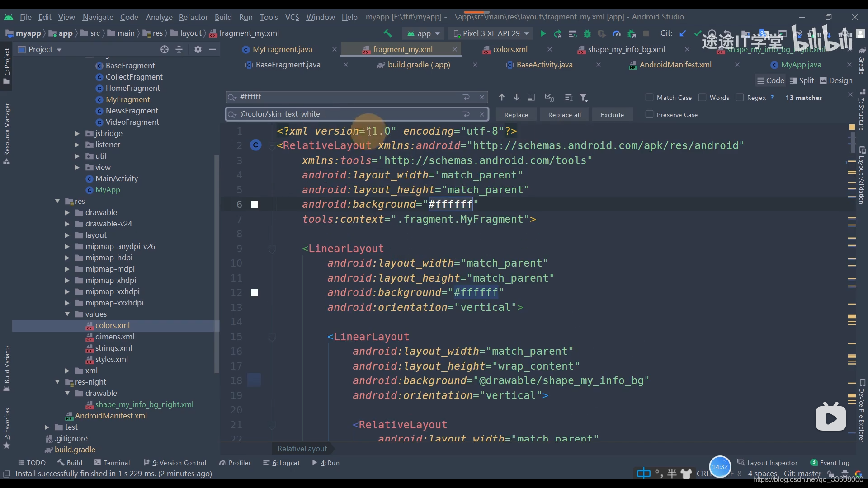Clear the replace text field
Image resolution: width=868 pixels, height=488 pixels.
pos(482,114)
